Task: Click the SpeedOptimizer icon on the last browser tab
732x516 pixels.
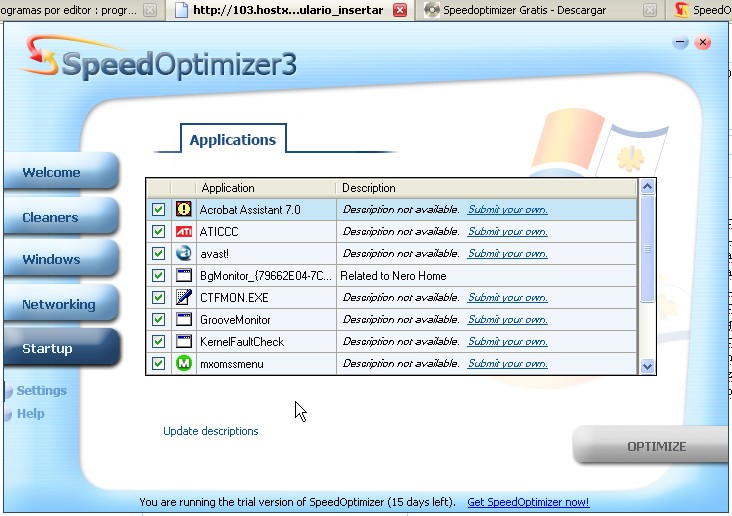Action: 682,10
